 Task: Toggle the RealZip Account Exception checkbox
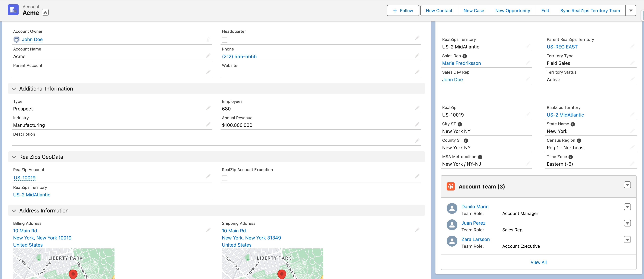pyautogui.click(x=225, y=178)
